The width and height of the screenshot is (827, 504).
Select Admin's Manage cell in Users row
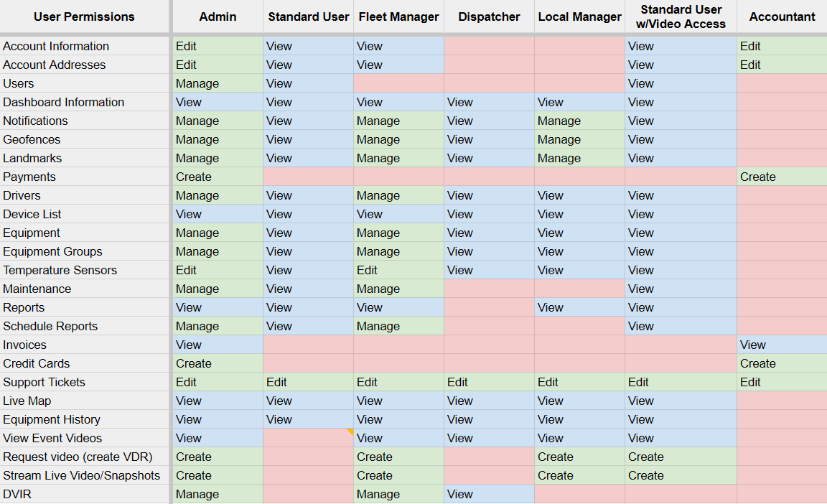click(x=218, y=83)
